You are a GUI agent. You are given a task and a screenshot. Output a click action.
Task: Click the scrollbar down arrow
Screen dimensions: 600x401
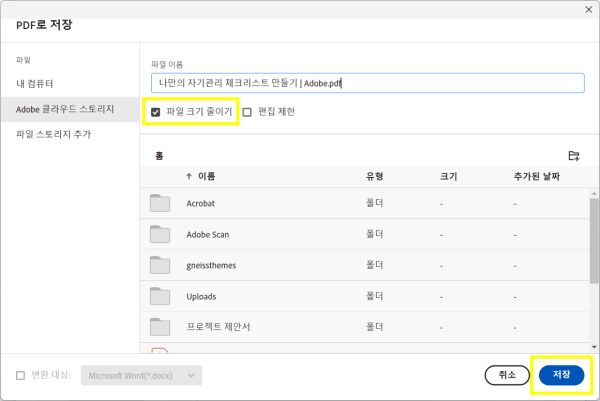[x=594, y=347]
